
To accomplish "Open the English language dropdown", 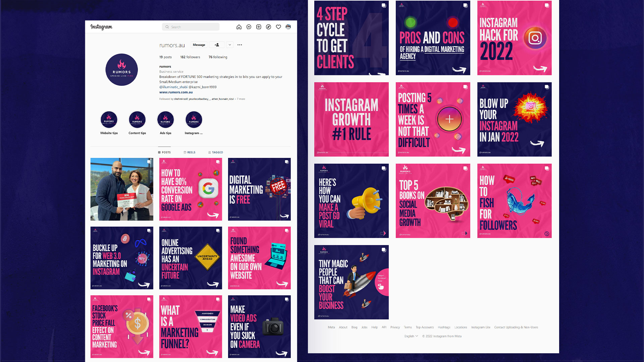I will tap(411, 336).
